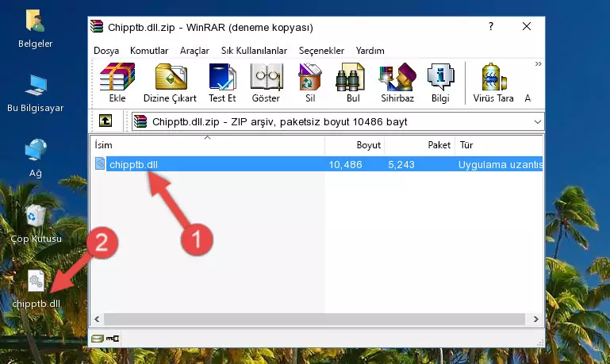Image resolution: width=610 pixels, height=364 pixels.
Task: Open the Komutlar menu
Action: [149, 51]
